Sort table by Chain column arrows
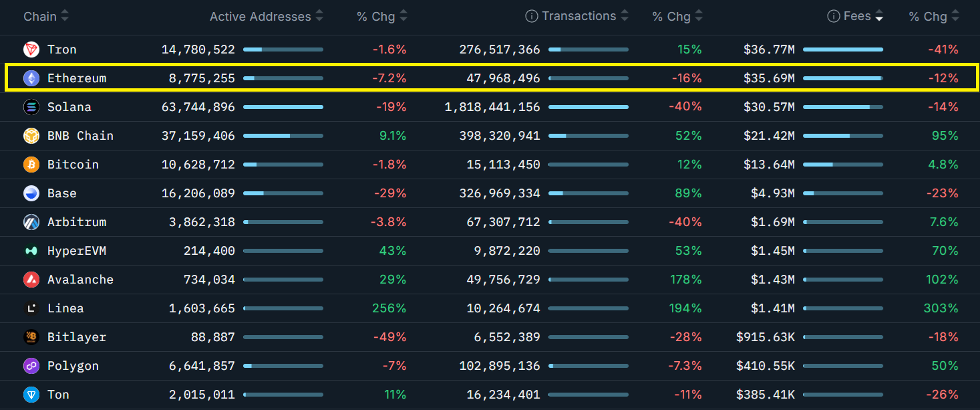This screenshot has width=980, height=410. pos(64,17)
